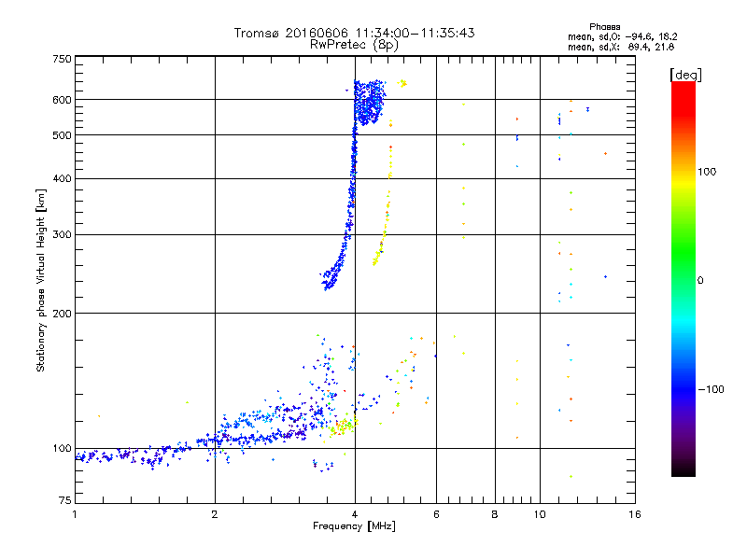Click the plot title 'Tromsø 20160606 11:34:00-11:35:43'
Viewport: 747px width, 560px height.
pyautogui.click(x=354, y=33)
